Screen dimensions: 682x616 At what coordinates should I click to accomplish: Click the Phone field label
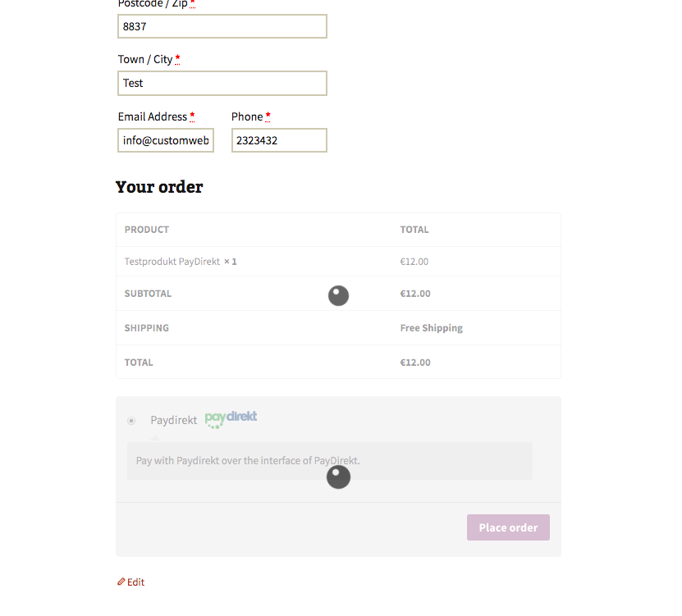pyautogui.click(x=247, y=116)
